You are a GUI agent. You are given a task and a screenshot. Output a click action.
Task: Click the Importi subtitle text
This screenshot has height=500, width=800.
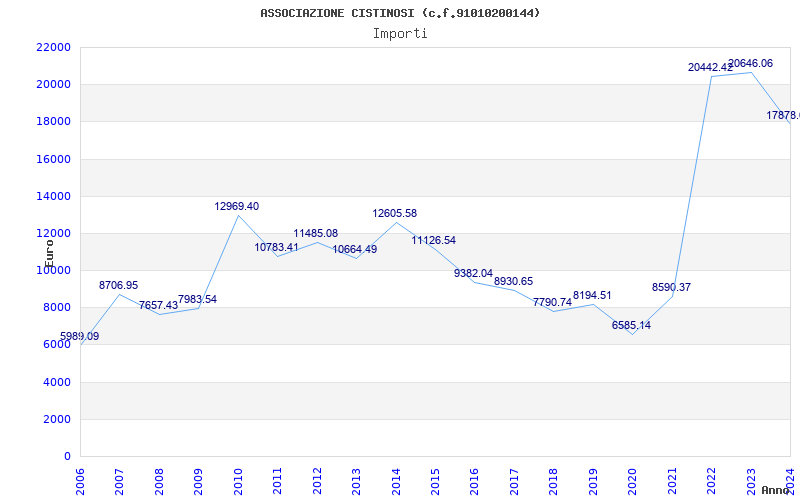400,33
